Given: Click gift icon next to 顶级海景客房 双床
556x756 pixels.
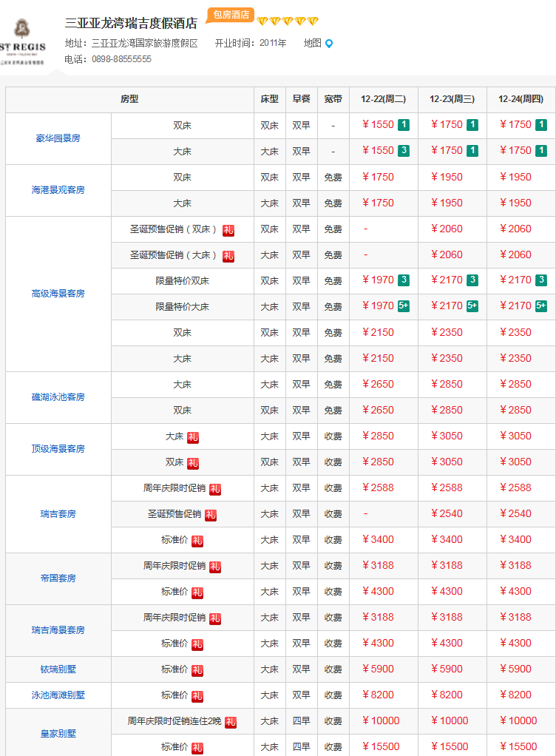Looking at the screenshot, I should 193,463.
